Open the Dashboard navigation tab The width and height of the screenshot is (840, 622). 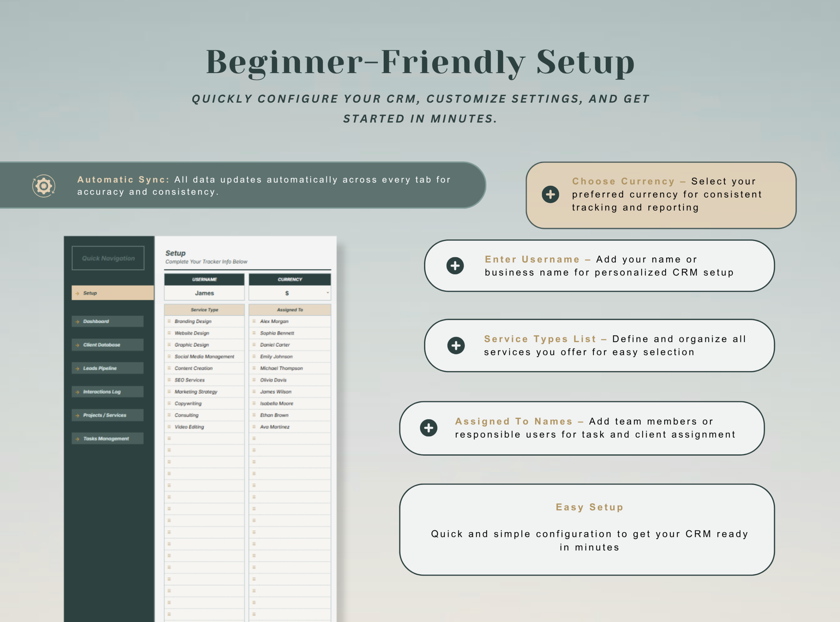[x=108, y=321]
